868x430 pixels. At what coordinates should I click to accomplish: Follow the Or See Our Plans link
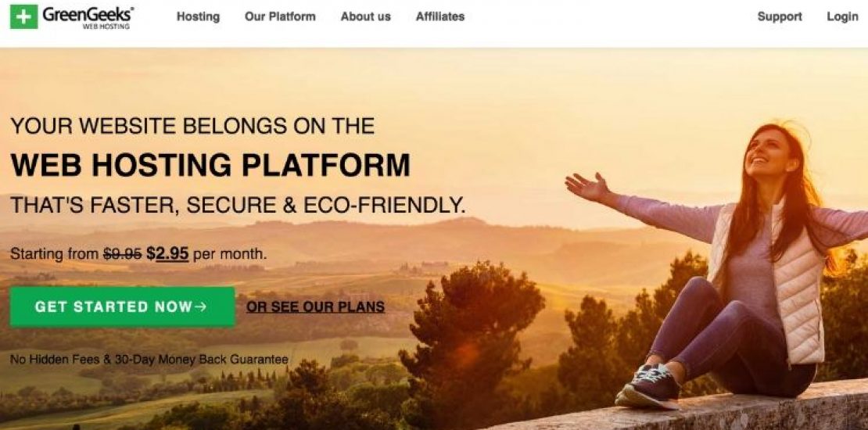click(x=316, y=306)
